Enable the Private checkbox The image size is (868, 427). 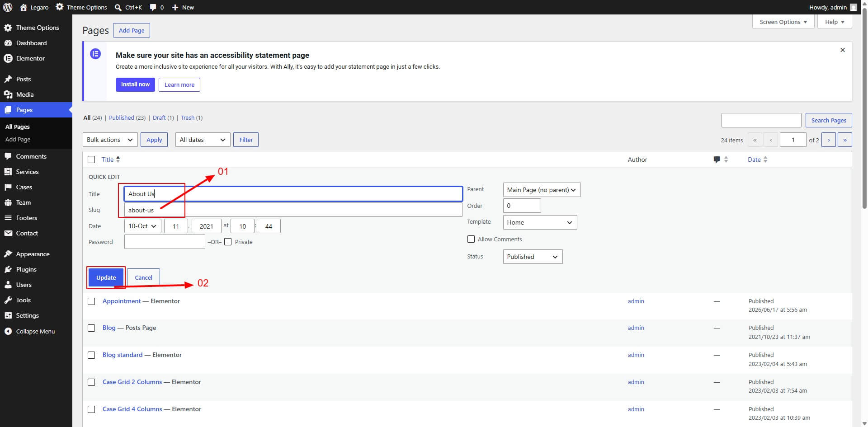pos(228,242)
